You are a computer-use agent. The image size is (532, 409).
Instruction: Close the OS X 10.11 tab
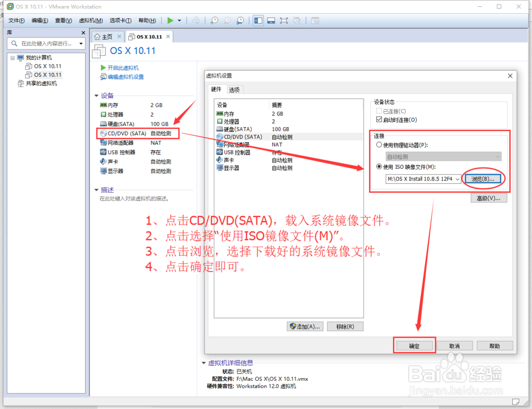[168, 36]
